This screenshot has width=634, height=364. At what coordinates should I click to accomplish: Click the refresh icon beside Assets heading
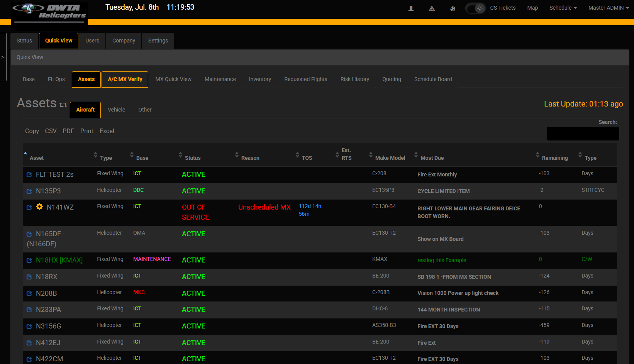63,105
